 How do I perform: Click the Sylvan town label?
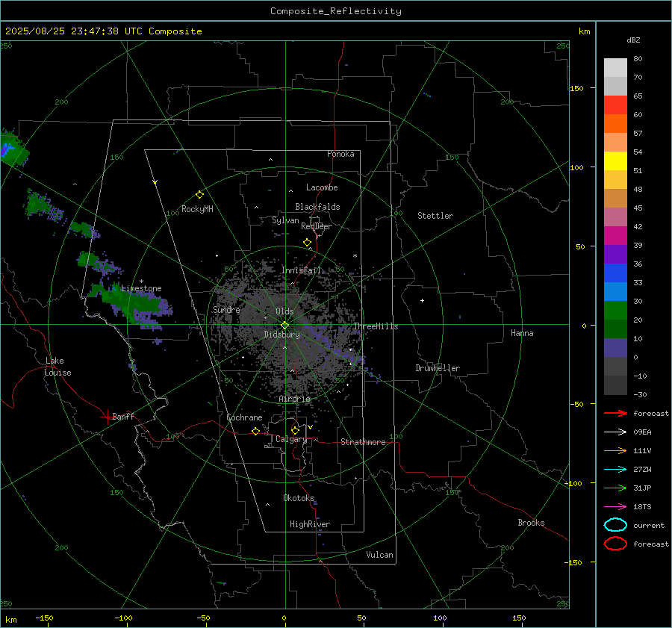285,220
